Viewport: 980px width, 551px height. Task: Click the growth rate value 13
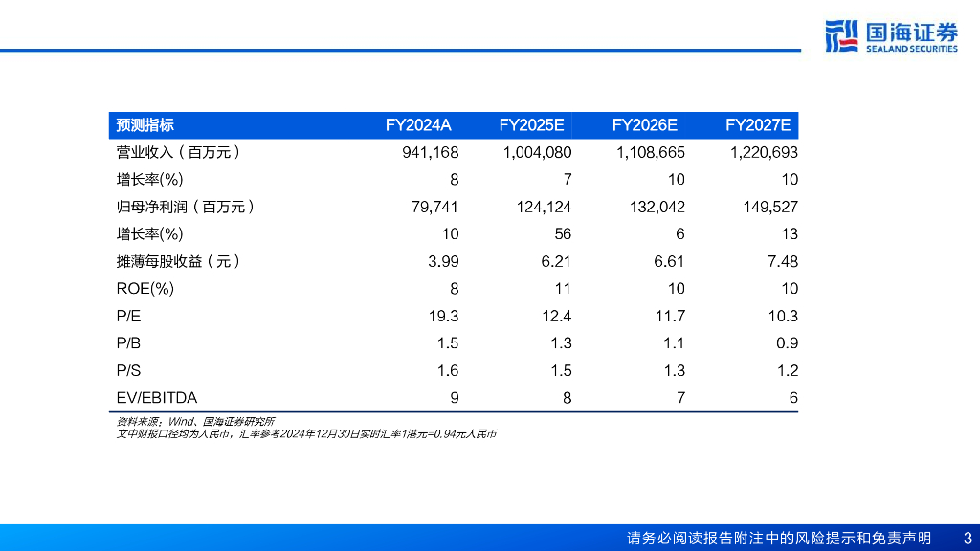click(x=790, y=234)
